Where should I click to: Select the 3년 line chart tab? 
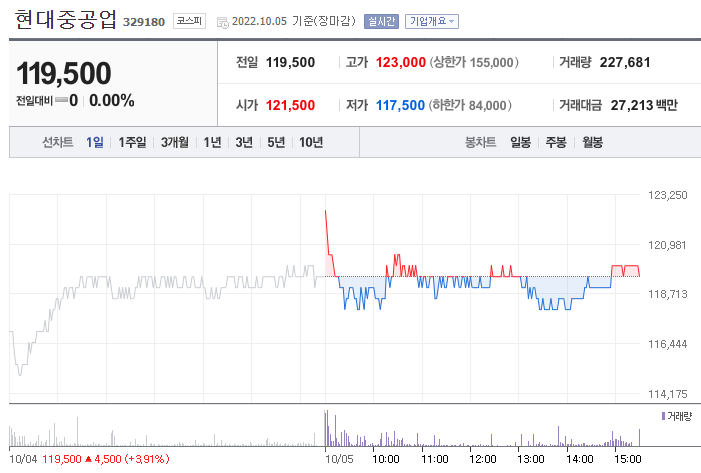[x=244, y=142]
